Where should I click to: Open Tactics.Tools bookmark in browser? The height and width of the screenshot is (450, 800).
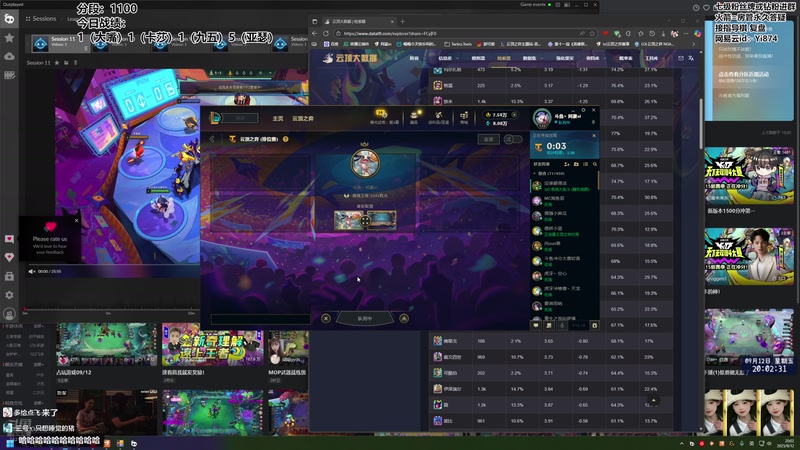pyautogui.click(x=458, y=44)
